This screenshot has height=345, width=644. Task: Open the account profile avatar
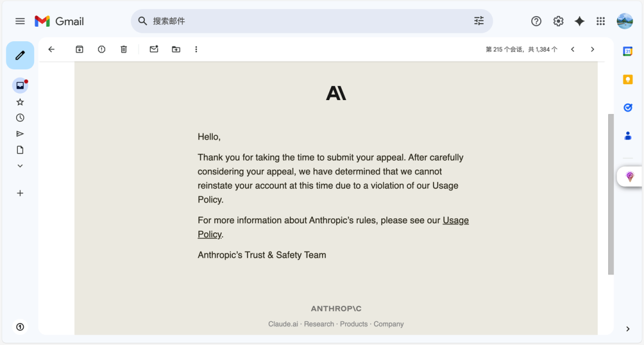(x=625, y=21)
